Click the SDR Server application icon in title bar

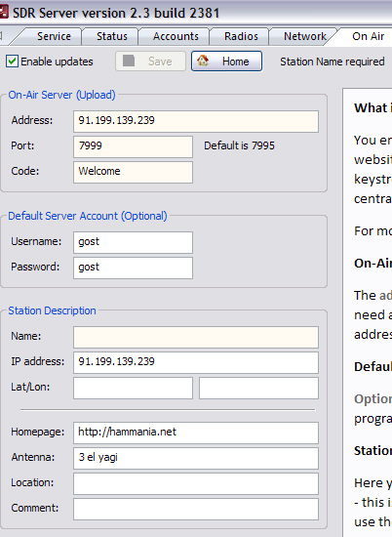pyautogui.click(x=4, y=13)
